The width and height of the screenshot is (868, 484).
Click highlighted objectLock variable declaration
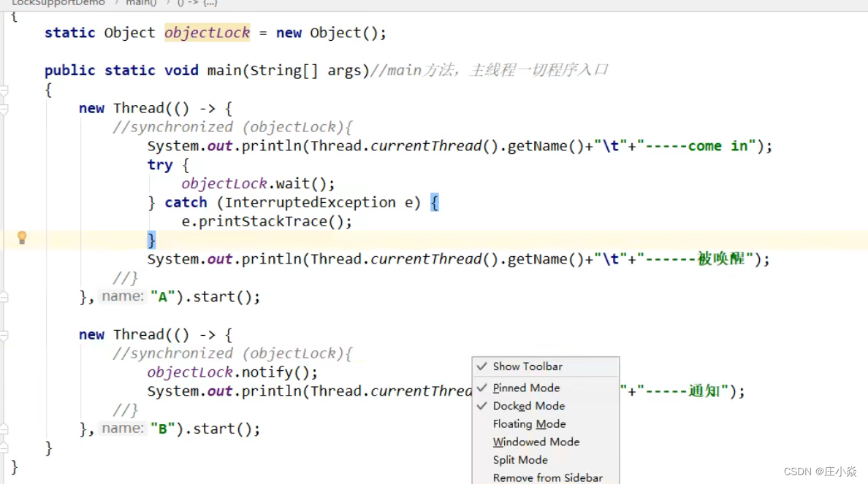207,33
